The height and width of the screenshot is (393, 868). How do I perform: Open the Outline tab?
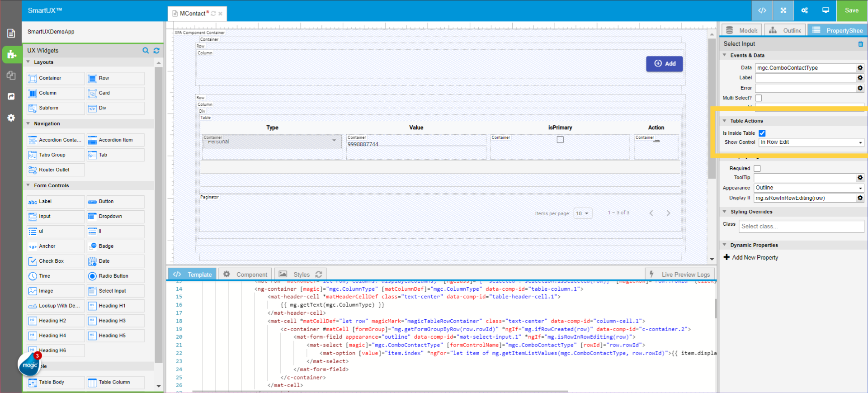click(x=786, y=30)
